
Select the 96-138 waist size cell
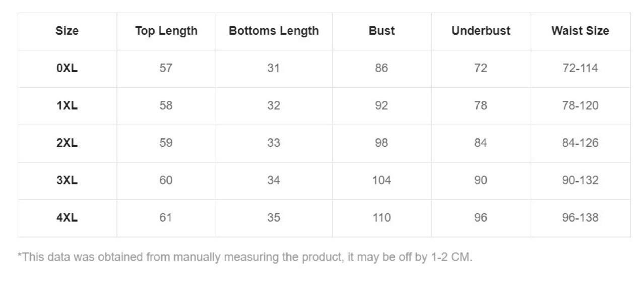pyautogui.click(x=580, y=217)
